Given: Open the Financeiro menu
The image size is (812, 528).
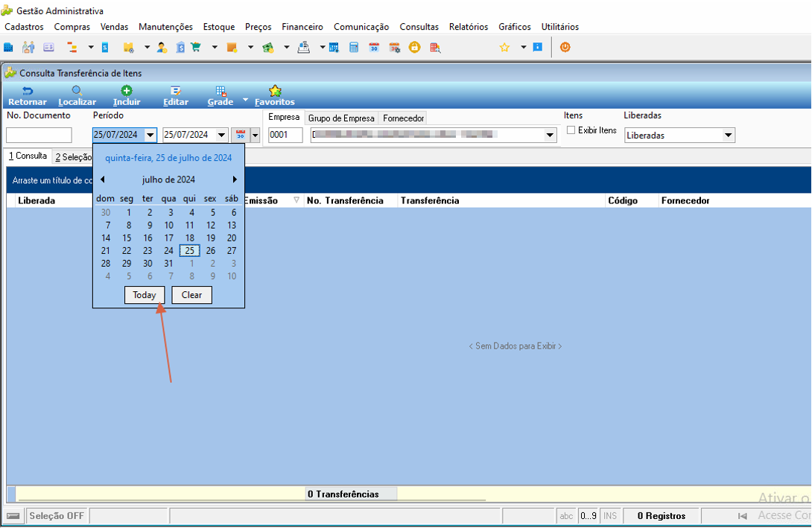Looking at the screenshot, I should pyautogui.click(x=302, y=26).
